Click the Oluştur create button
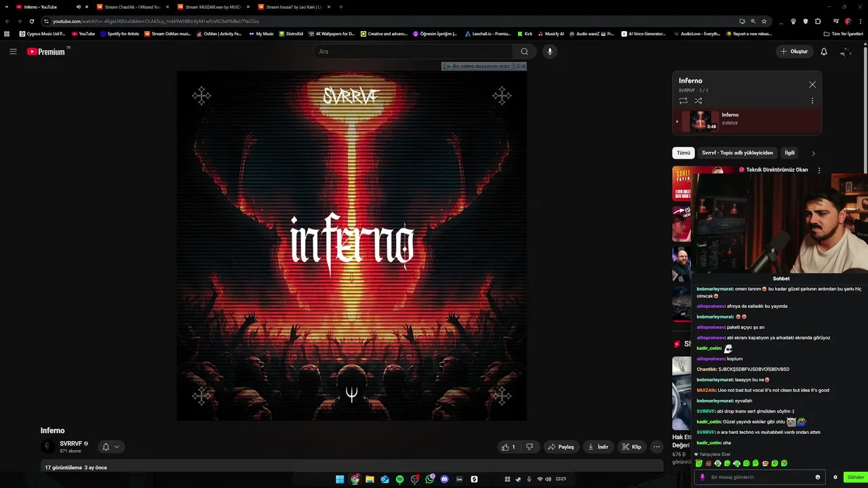This screenshot has width=868, height=488. tap(794, 52)
